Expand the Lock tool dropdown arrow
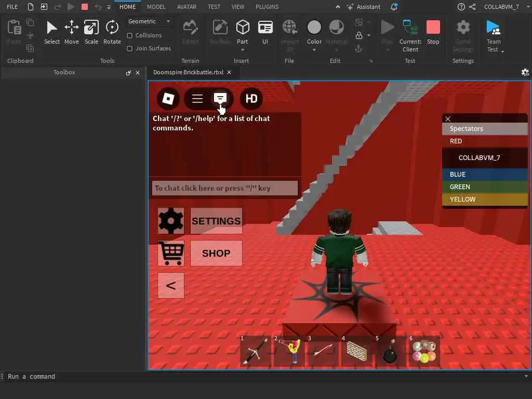The width and height of the screenshot is (532, 399). 369,35
